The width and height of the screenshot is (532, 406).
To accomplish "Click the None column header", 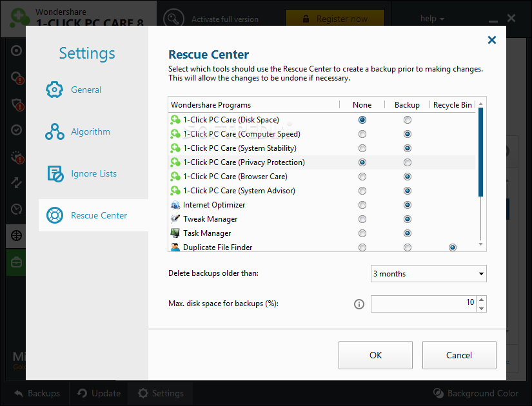I will pyautogui.click(x=362, y=105).
